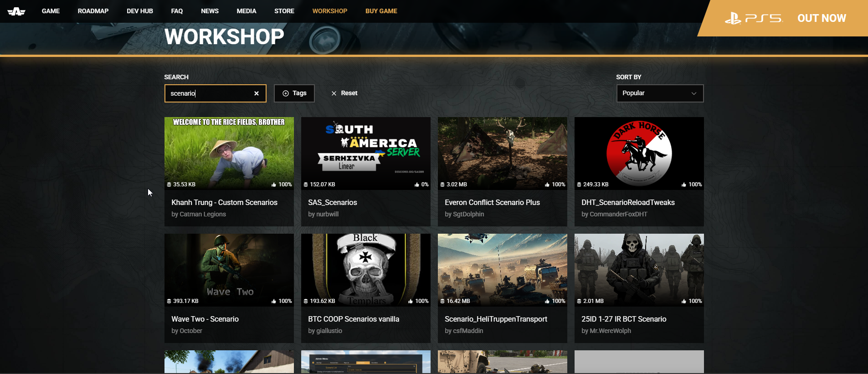This screenshot has width=868, height=374.
Task: Click the rice fields thumbnail image
Action: click(x=229, y=154)
